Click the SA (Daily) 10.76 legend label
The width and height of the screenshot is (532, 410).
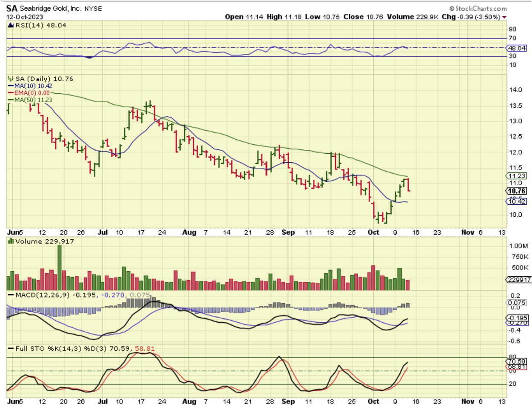click(44, 79)
